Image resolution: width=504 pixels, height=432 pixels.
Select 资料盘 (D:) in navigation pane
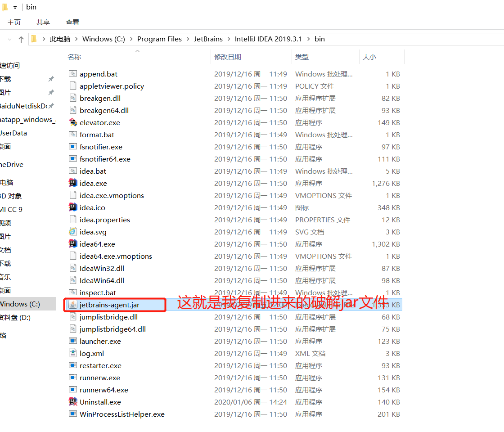click(15, 318)
